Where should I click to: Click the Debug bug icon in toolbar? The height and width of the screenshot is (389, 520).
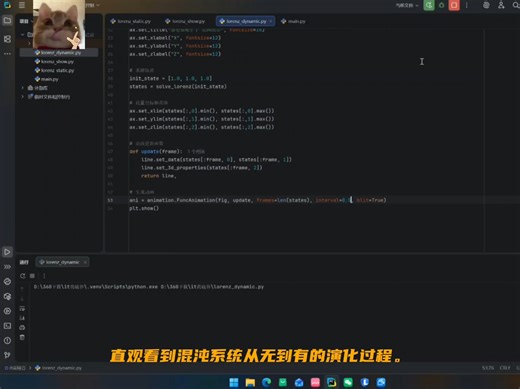click(441, 5)
